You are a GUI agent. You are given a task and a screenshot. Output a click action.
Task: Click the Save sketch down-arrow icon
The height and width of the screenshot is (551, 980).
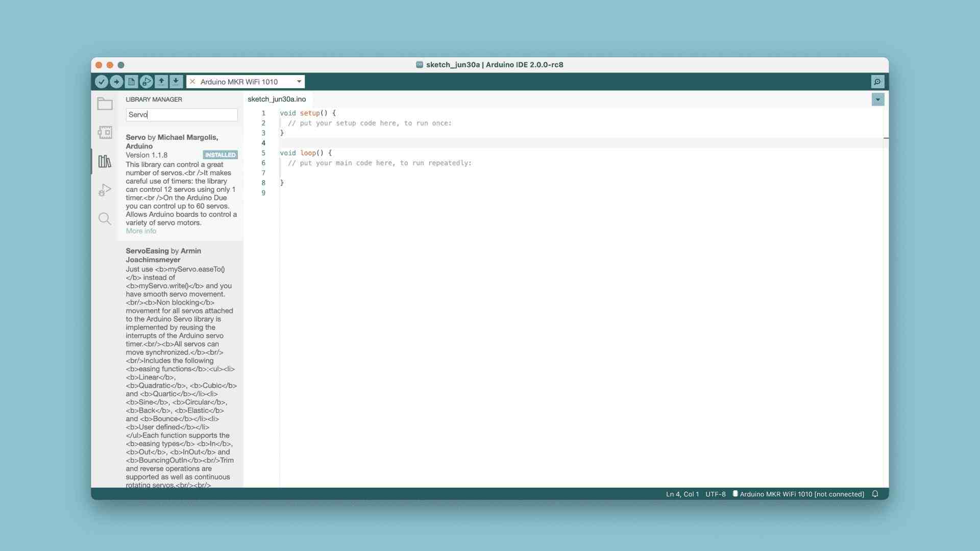point(176,82)
